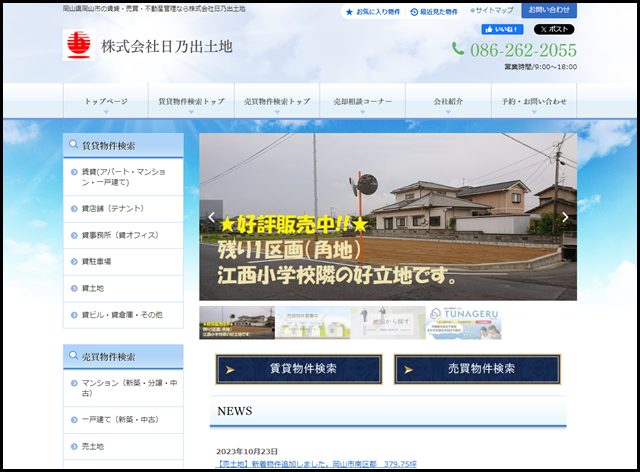
Task: Click the magnifier icon beside 売買物件検索 sidebar header
Action: (x=73, y=356)
